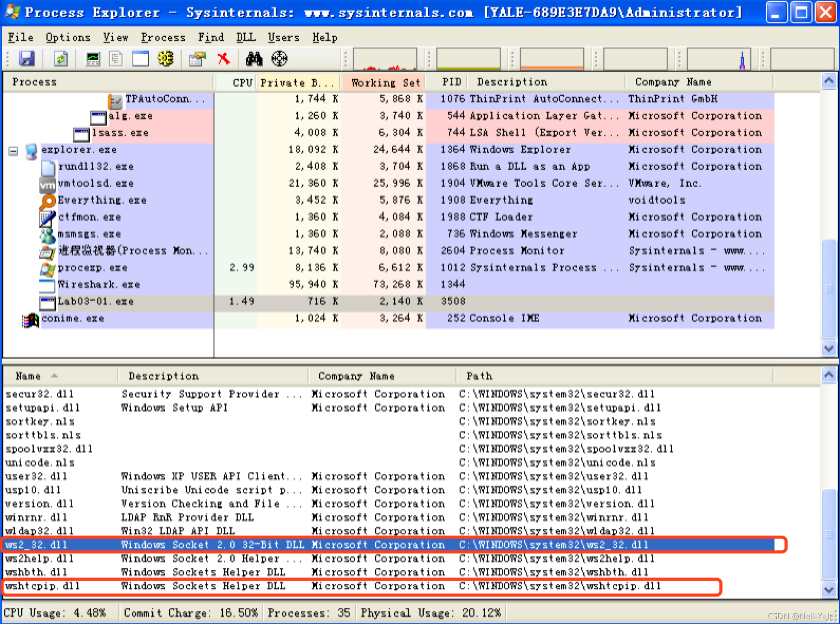Open the Options menu
The image size is (840, 624).
tap(68, 38)
